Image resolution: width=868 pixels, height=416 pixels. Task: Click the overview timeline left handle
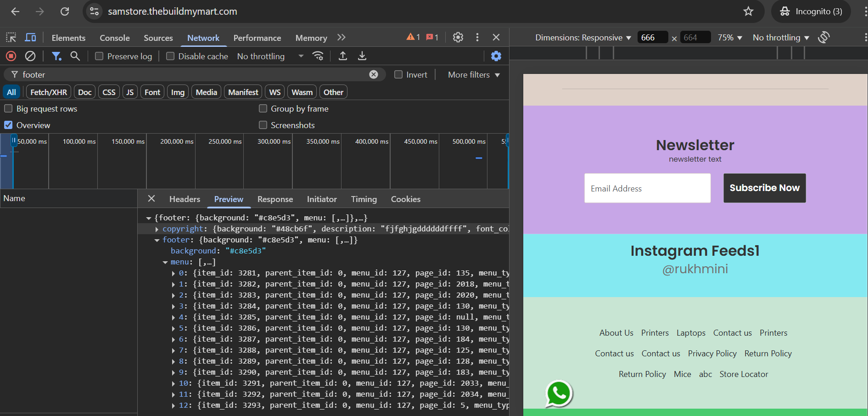[x=14, y=140]
